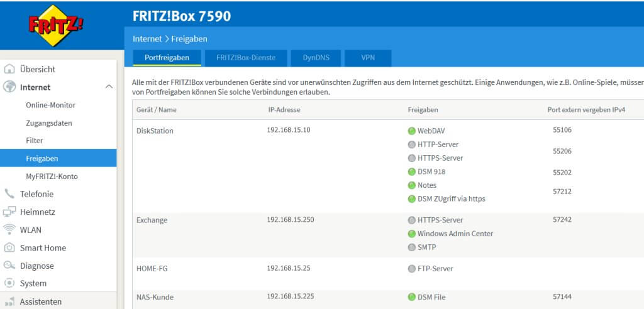Open the VPN tab
The image size is (644, 309).
pyautogui.click(x=367, y=58)
